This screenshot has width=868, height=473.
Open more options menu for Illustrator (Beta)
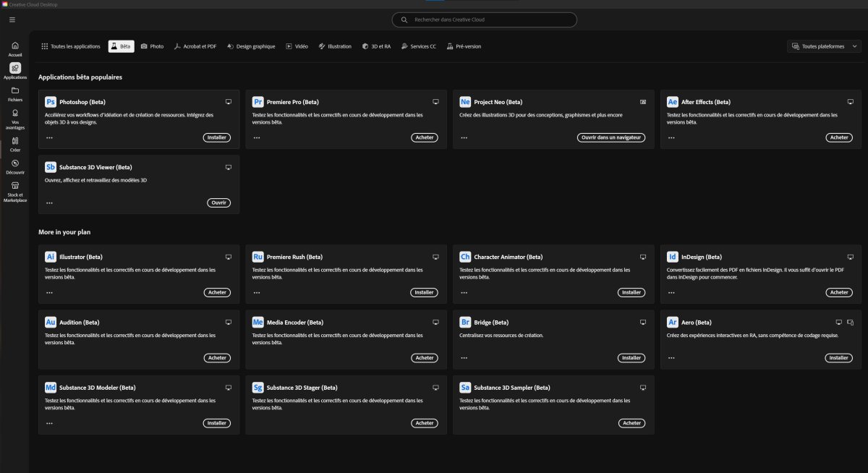click(49, 293)
